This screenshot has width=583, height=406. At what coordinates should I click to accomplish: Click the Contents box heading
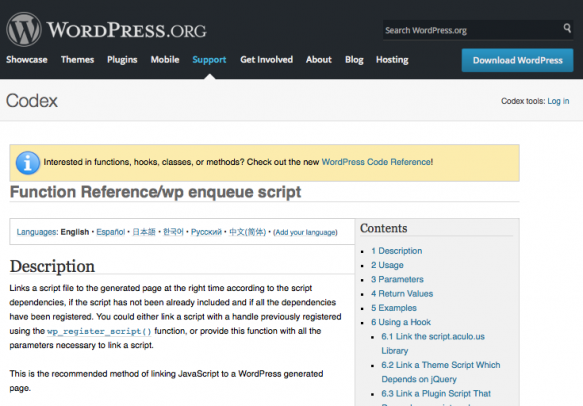pos(384,228)
